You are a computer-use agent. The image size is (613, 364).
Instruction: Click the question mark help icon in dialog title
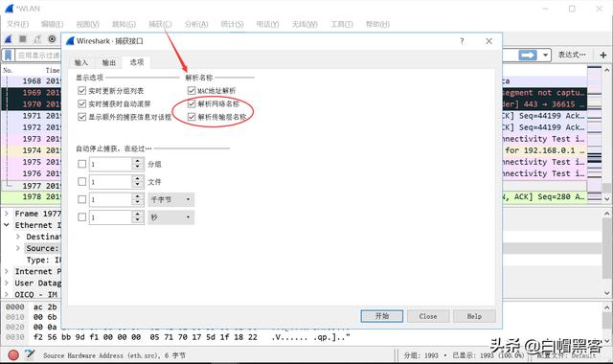point(462,40)
